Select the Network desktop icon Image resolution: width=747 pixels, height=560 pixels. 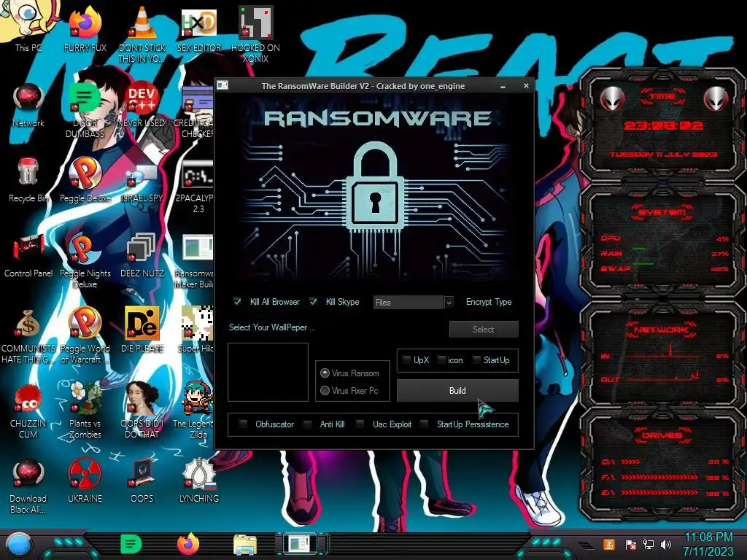pos(28,105)
